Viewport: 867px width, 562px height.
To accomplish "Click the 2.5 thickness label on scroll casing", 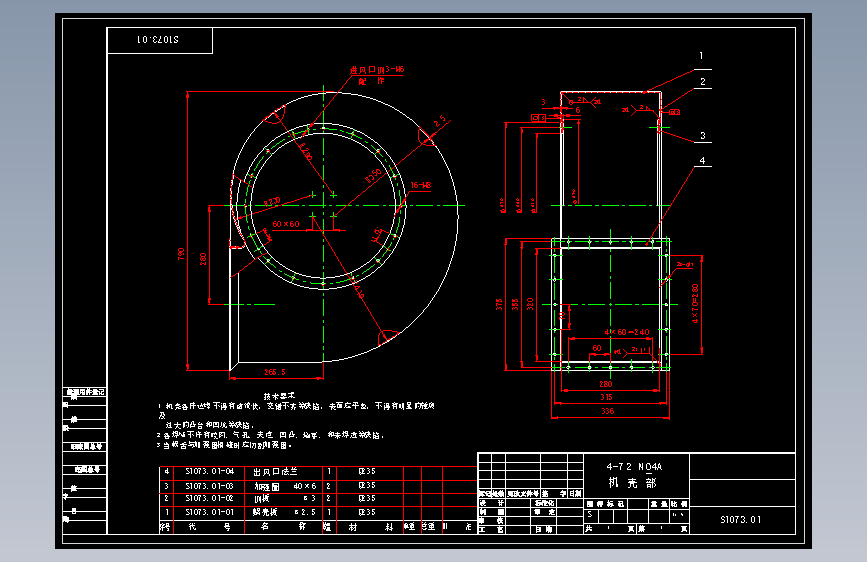I will coord(440,122).
